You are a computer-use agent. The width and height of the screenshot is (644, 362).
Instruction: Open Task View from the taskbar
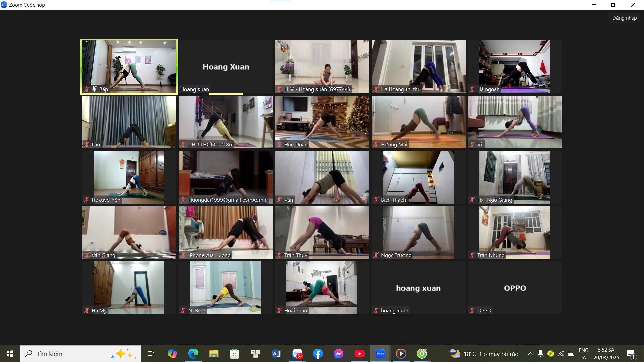click(151, 354)
